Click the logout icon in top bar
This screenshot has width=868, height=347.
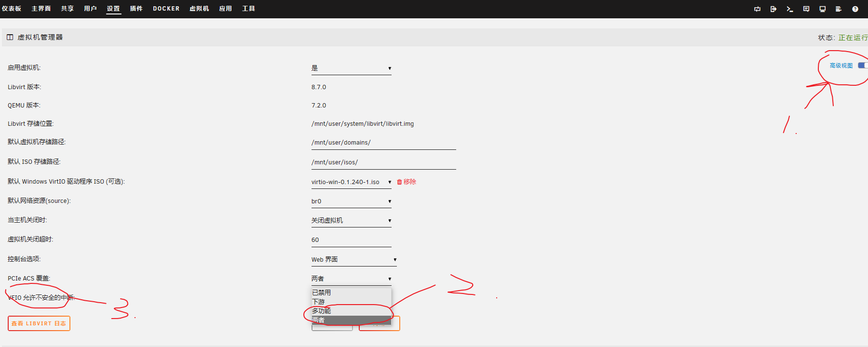coord(773,9)
